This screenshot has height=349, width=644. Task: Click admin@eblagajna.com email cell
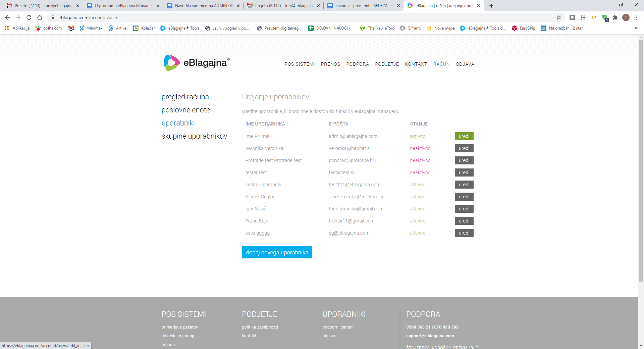(353, 136)
